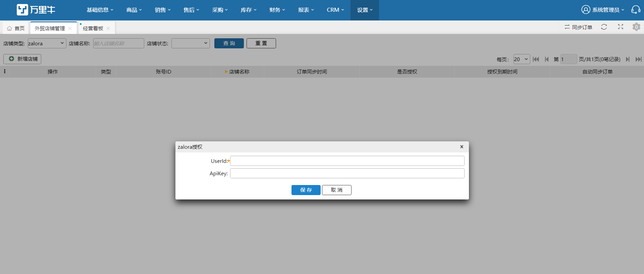Click the 店铺名称 search input

(118, 43)
